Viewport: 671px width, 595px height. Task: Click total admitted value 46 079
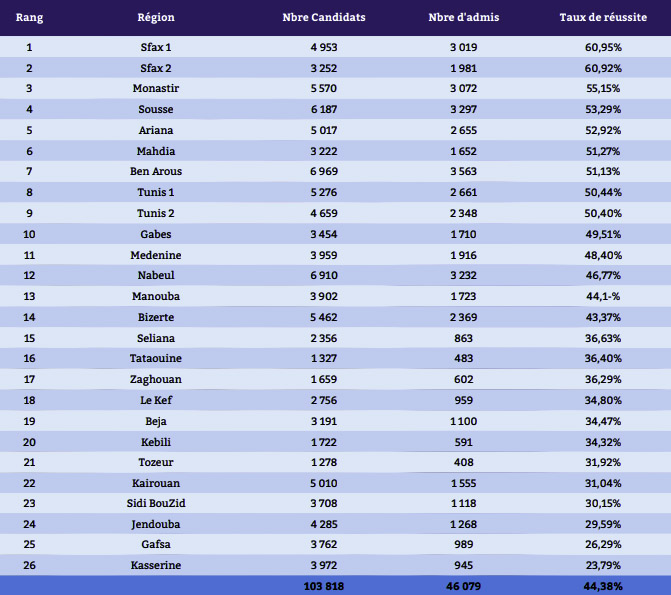coord(464,586)
